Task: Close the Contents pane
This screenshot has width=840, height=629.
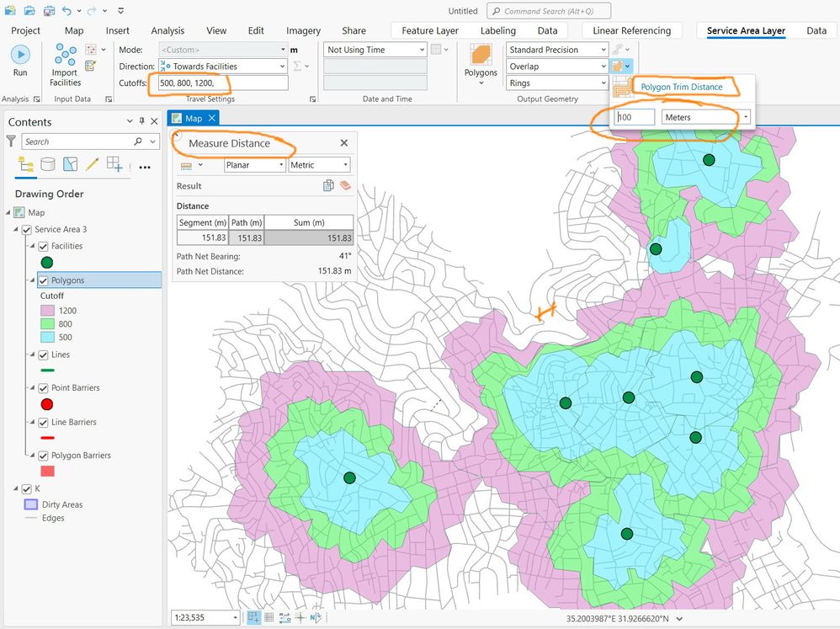Action: [154, 121]
